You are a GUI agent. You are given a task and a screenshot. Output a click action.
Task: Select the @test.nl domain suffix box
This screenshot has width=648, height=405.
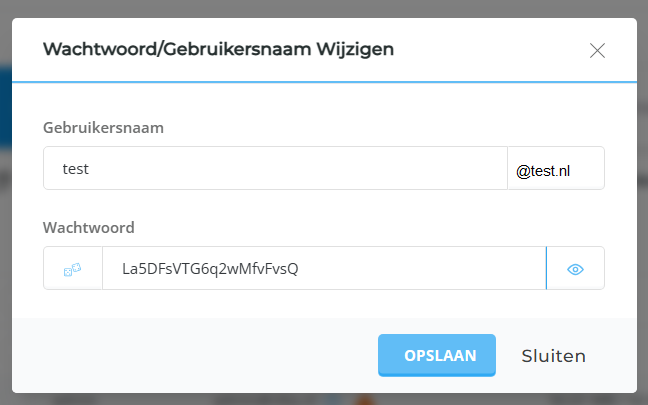[556, 168]
